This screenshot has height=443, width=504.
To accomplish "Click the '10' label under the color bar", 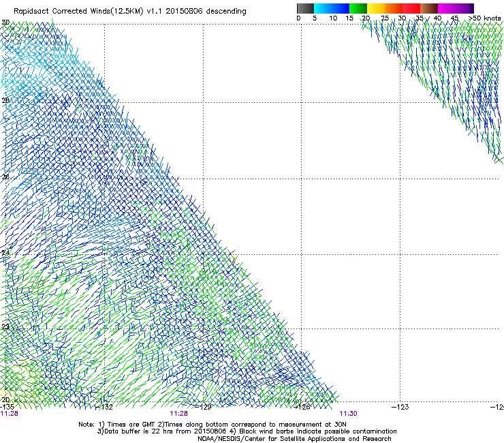I will (333, 18).
